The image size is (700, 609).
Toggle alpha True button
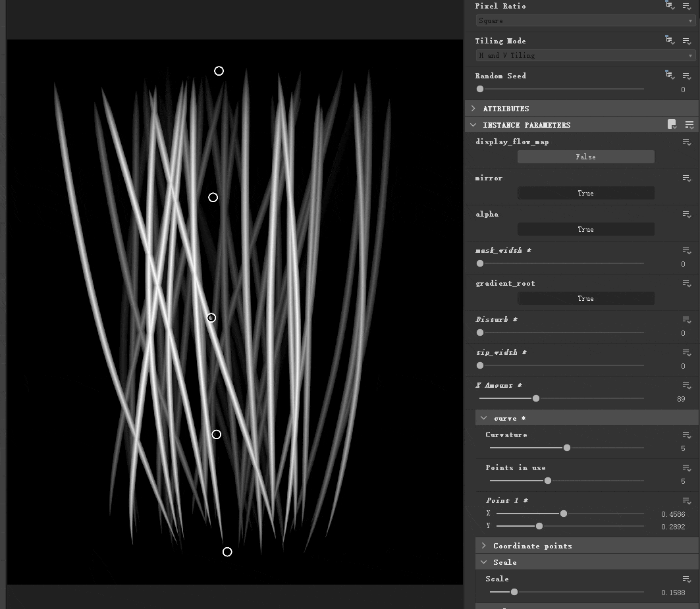tap(585, 229)
